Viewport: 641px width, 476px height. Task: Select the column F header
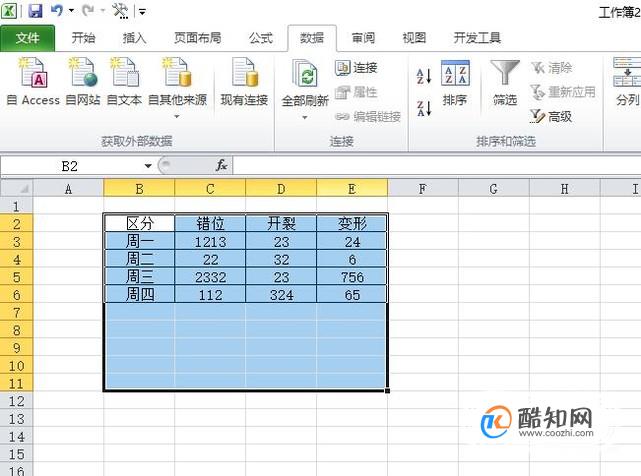(423, 189)
